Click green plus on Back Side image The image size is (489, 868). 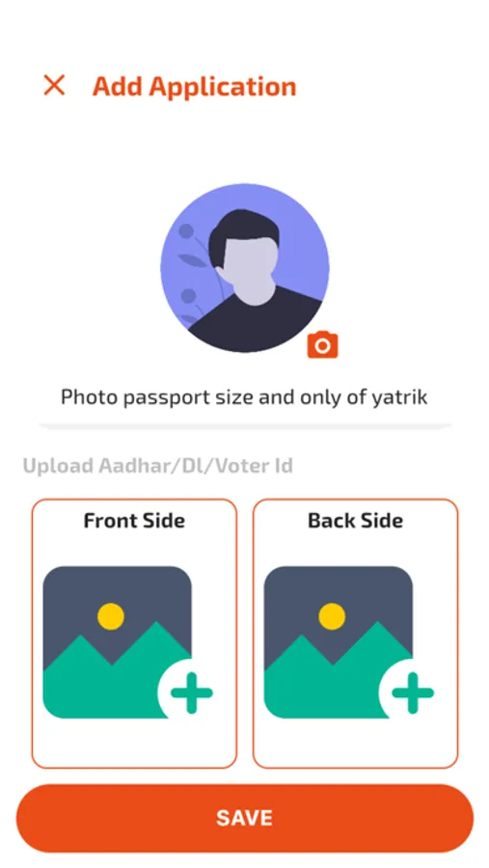(x=413, y=692)
